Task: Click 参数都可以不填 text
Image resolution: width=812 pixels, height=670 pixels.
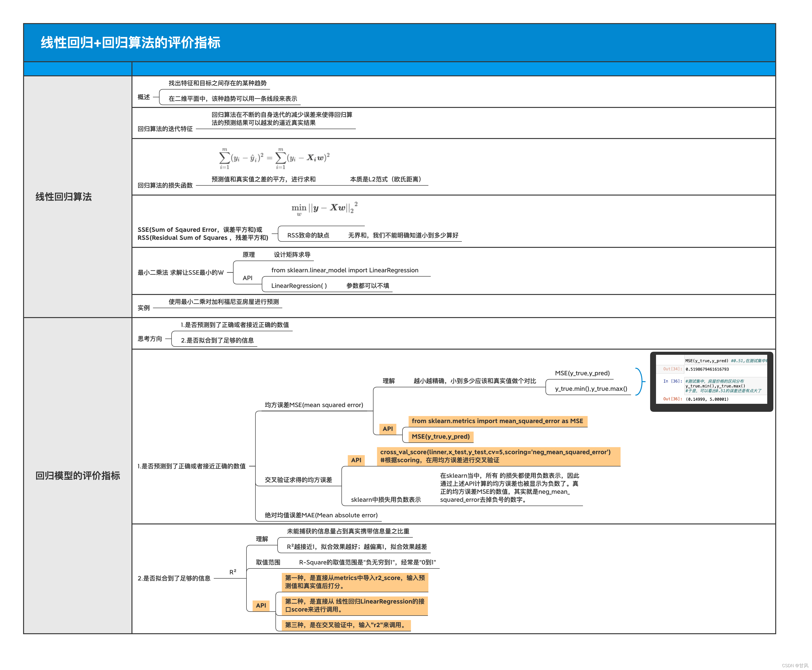Action: [x=367, y=286]
